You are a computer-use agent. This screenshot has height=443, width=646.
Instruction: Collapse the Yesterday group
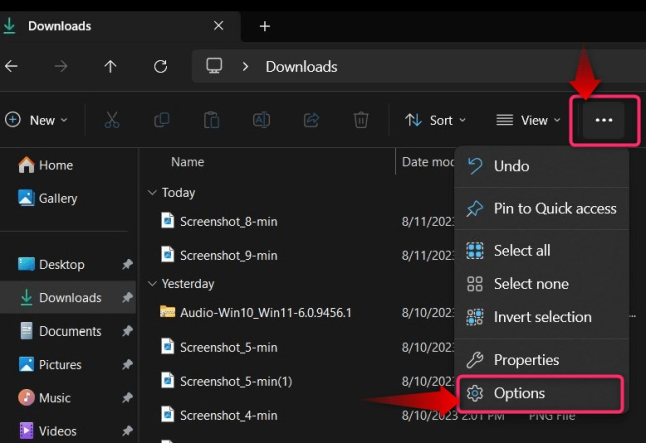tap(152, 284)
